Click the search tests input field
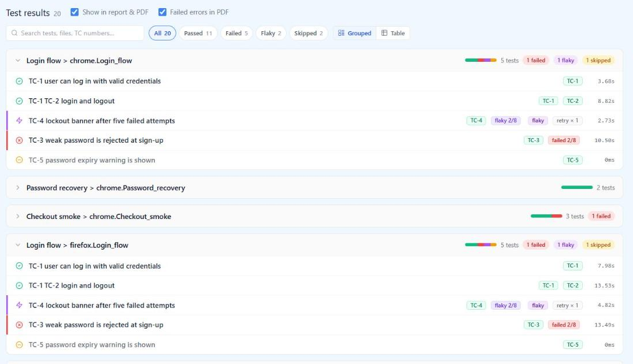 [75, 33]
